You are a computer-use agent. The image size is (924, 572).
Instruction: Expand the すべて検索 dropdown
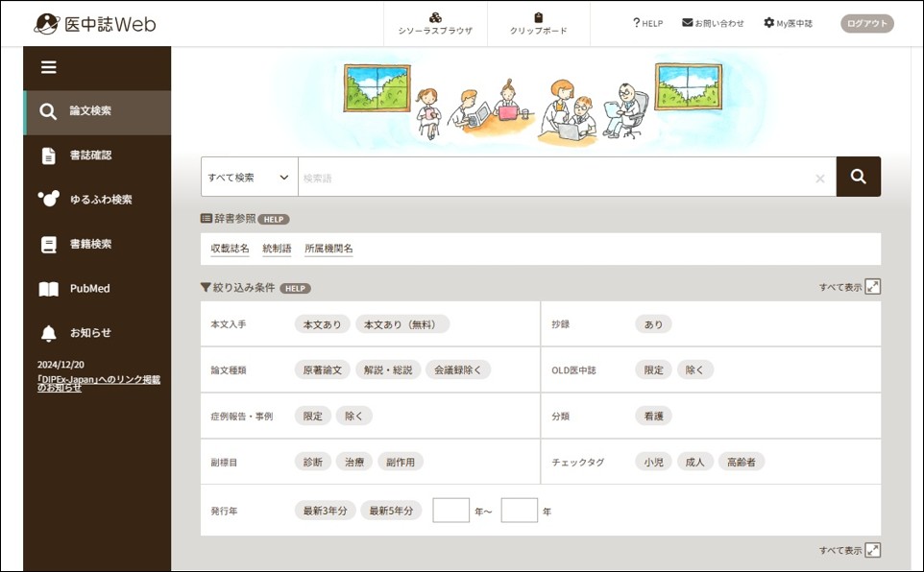click(x=250, y=177)
